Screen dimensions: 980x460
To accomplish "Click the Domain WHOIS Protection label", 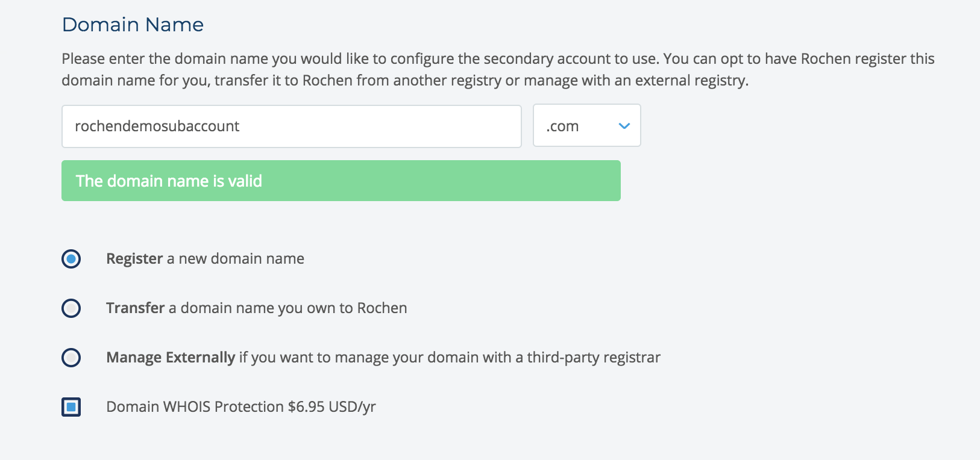I will click(x=240, y=407).
